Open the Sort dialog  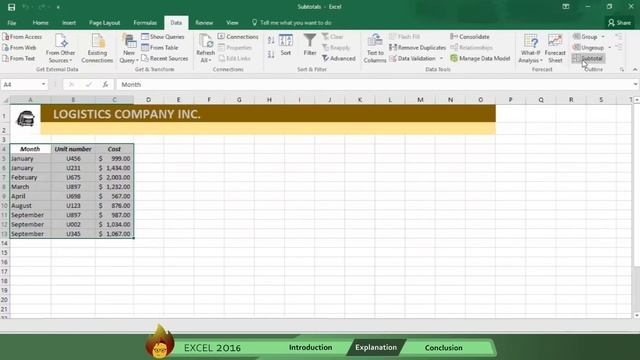point(286,45)
